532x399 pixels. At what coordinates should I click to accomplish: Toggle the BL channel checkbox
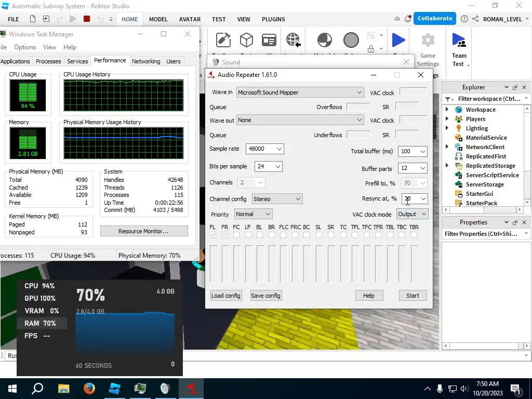260,235
